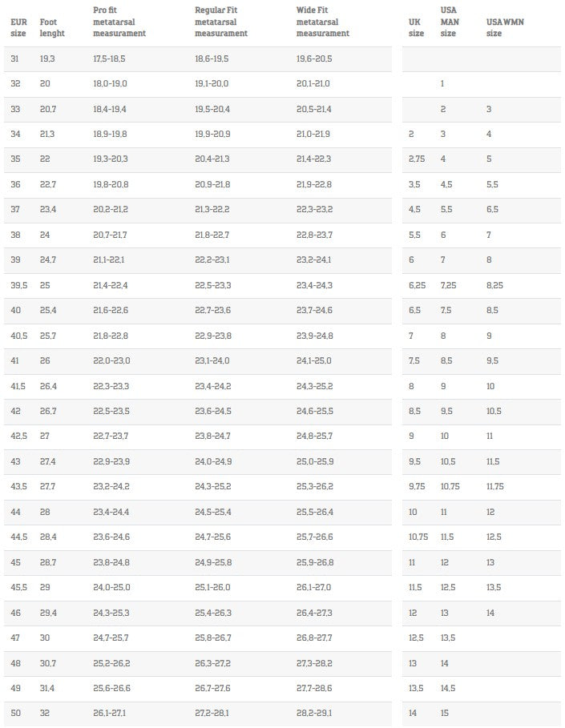Click the UK size column header

click(x=416, y=28)
